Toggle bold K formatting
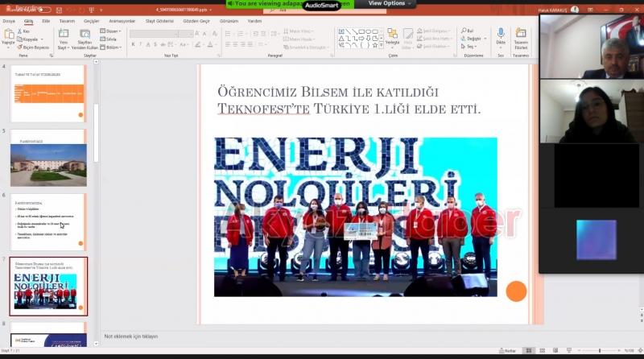 (x=133, y=44)
